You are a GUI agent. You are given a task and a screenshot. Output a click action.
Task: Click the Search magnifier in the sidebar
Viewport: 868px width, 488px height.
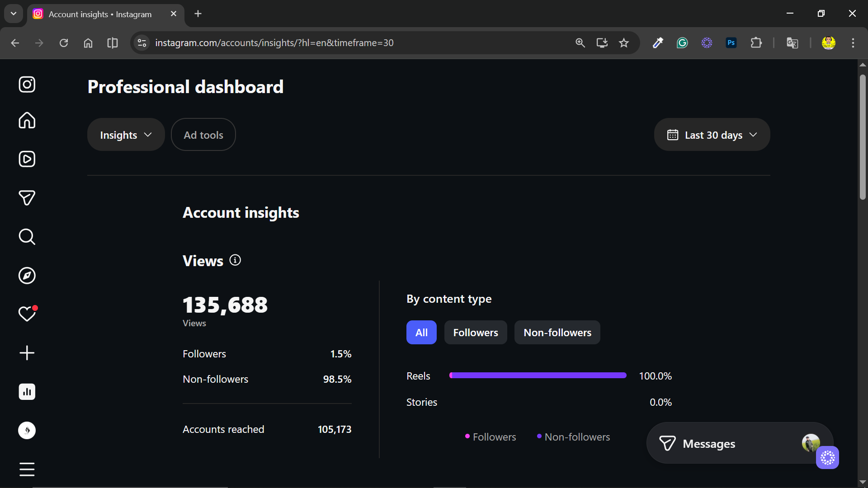(x=27, y=237)
